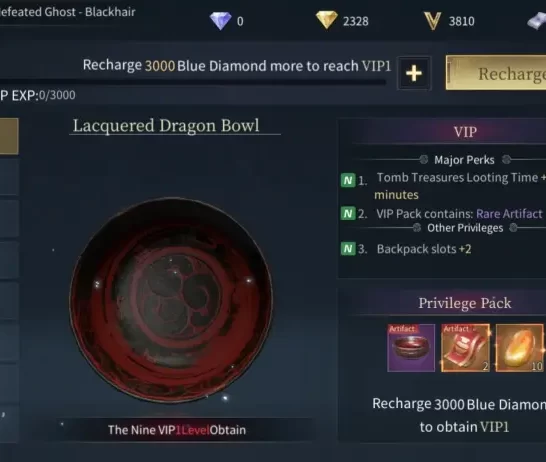Select the golden ingot reward item
This screenshot has height=462, width=546.
click(519, 348)
